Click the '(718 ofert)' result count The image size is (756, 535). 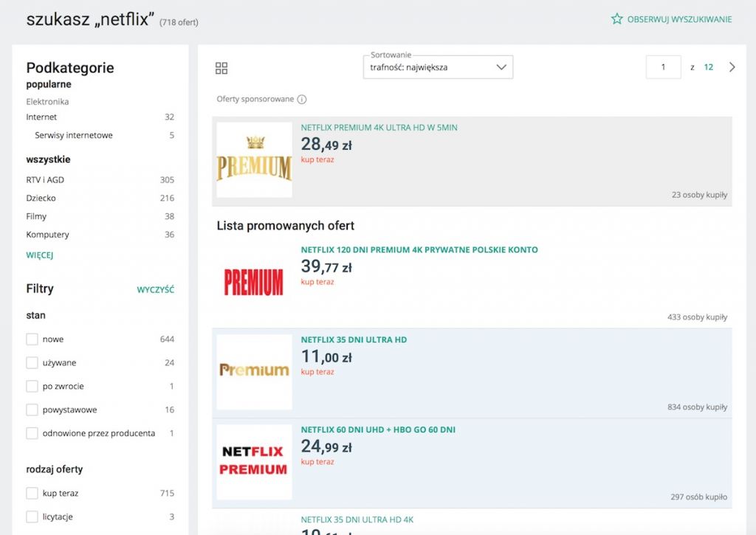(179, 22)
